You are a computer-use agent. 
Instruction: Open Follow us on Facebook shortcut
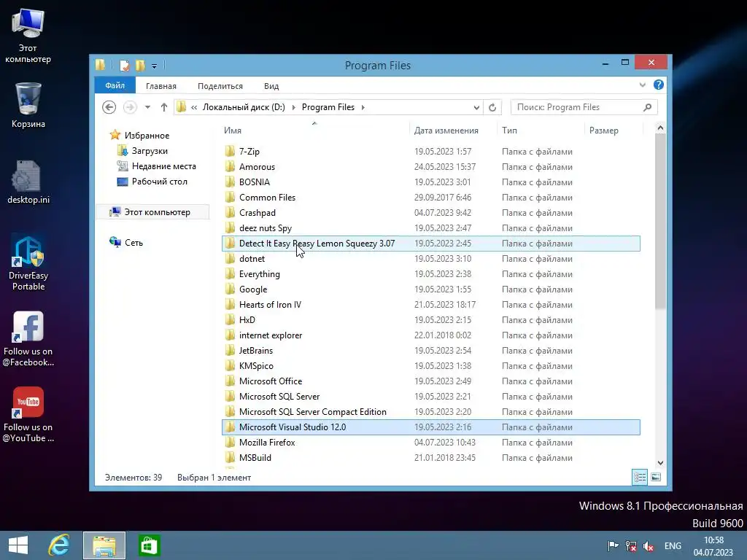[28, 339]
